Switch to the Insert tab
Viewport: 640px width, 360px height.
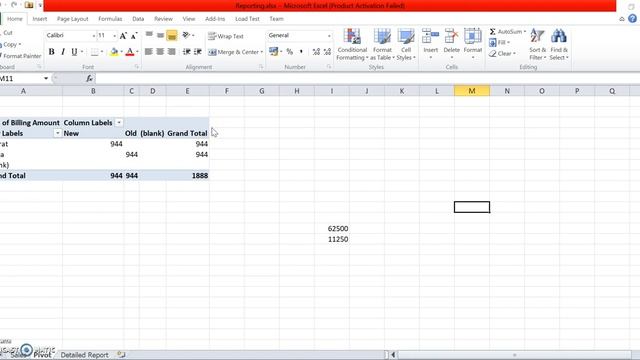coord(40,19)
